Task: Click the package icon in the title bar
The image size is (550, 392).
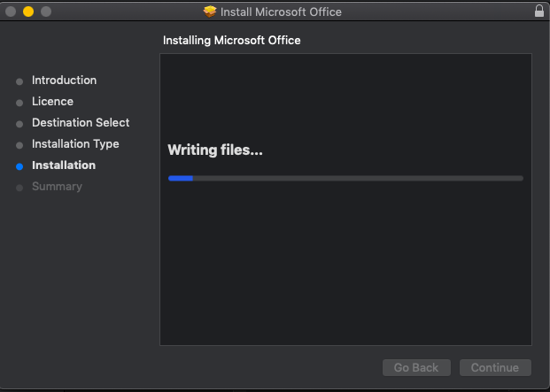Action: pyautogui.click(x=210, y=12)
